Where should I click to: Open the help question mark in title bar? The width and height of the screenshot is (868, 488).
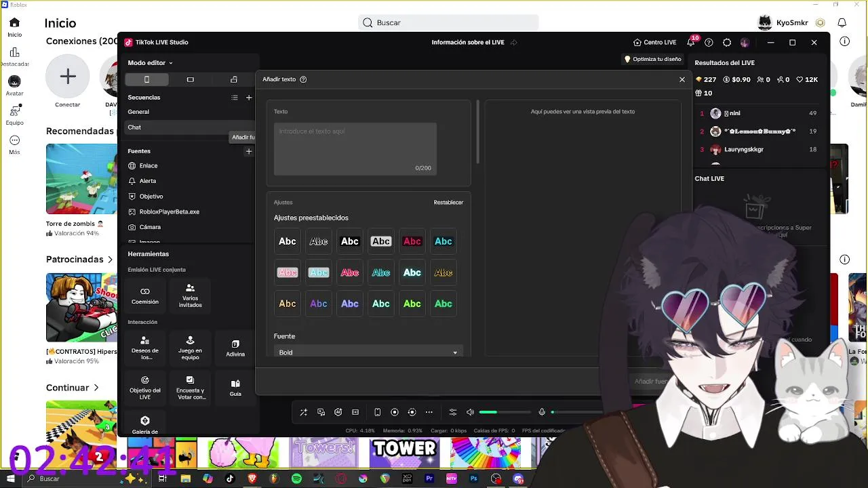point(709,42)
